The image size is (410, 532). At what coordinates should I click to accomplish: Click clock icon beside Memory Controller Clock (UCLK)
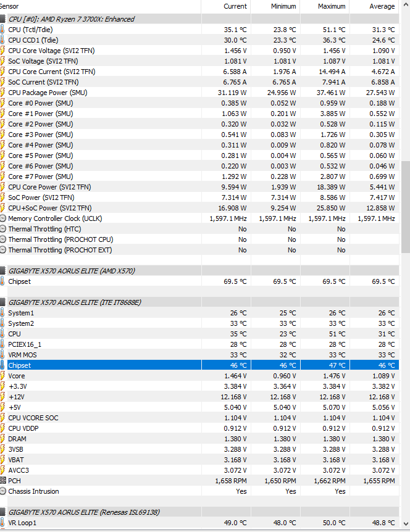pos(2,218)
